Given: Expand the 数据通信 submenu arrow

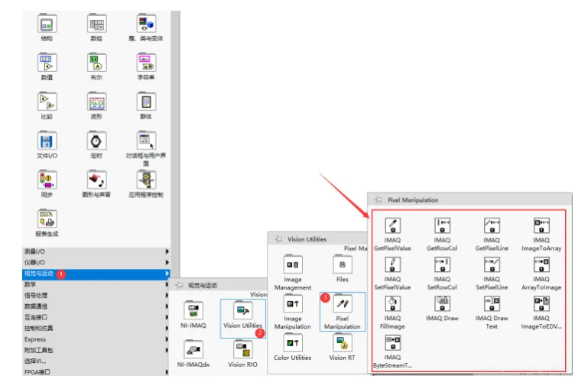Looking at the screenshot, I should click(x=167, y=306).
